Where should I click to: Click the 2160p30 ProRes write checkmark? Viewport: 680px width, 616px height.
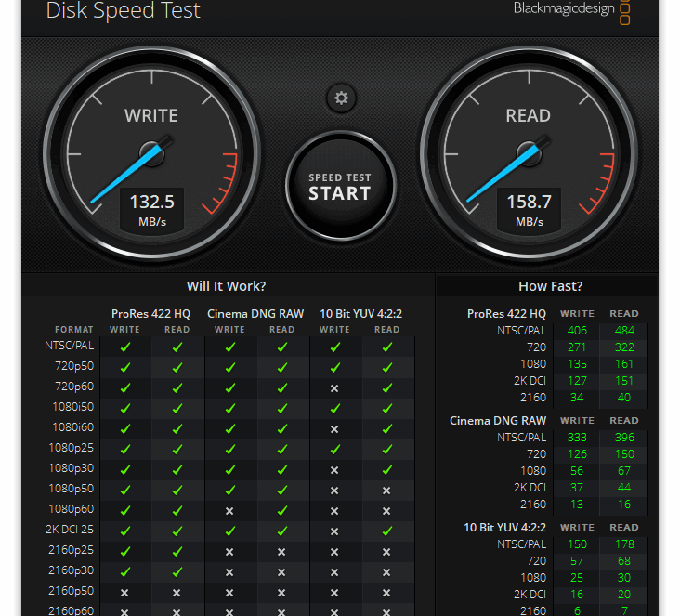click(x=125, y=571)
